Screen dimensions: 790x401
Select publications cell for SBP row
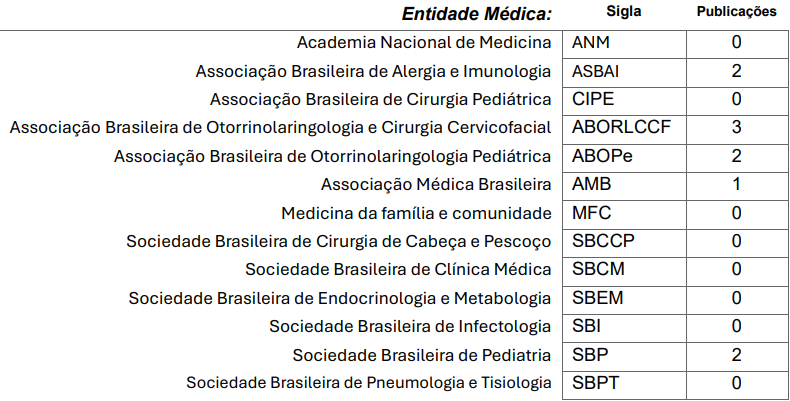(x=737, y=356)
